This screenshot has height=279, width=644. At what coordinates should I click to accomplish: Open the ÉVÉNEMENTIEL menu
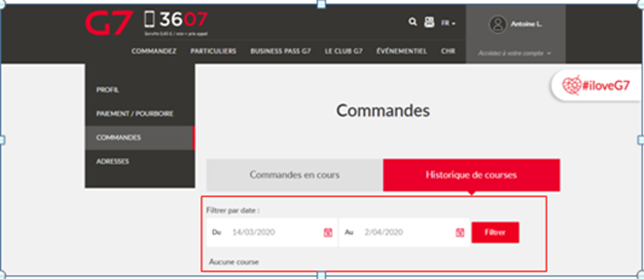pyautogui.click(x=401, y=51)
